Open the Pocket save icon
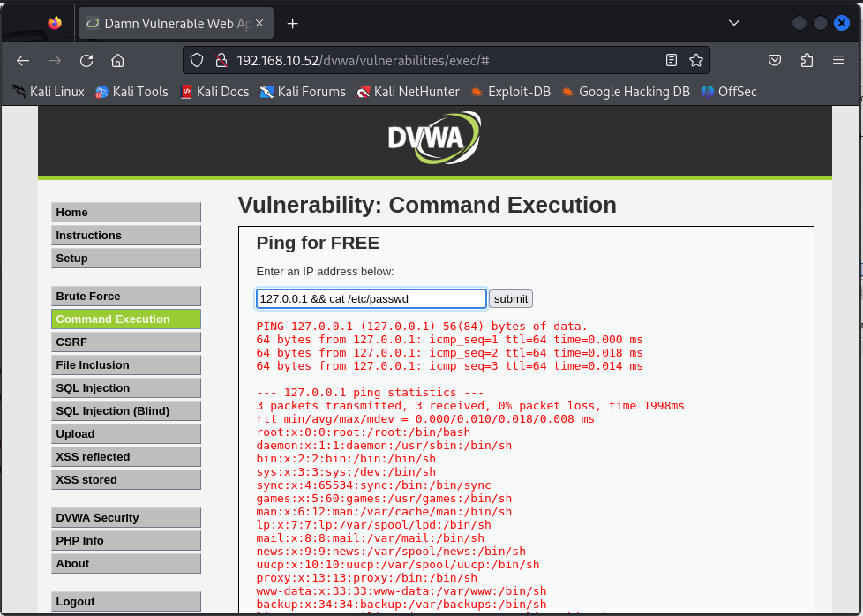 pos(775,61)
